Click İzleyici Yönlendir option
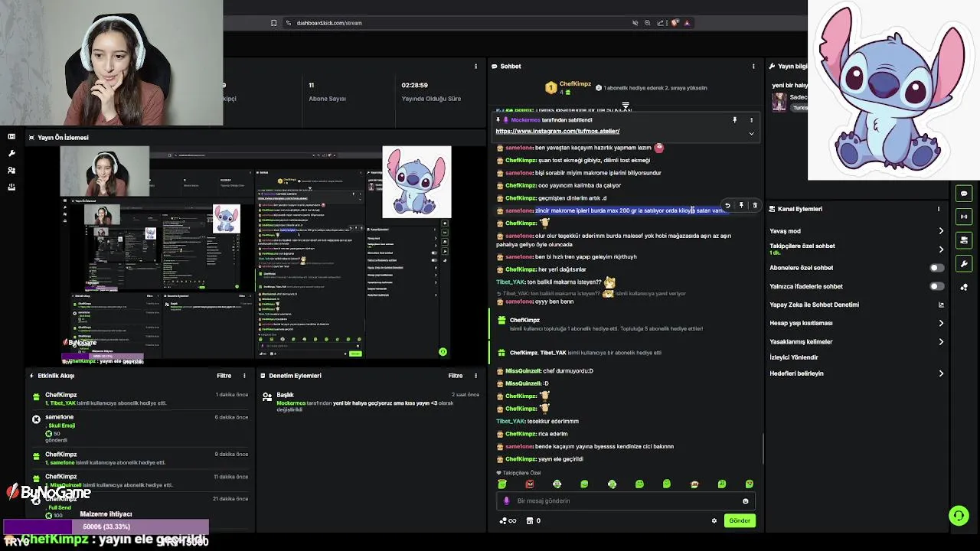Image resolution: width=980 pixels, height=551 pixels. [x=794, y=357]
